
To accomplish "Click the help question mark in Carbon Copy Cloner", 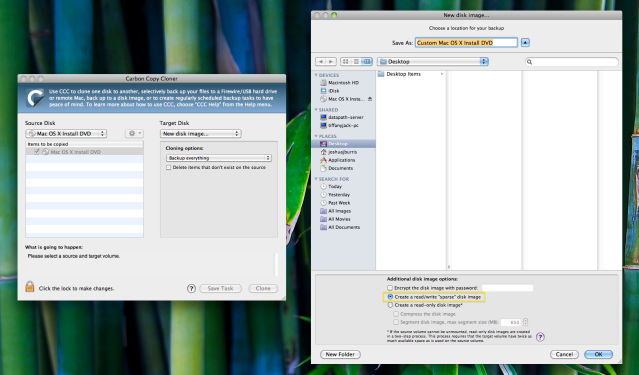I will [x=191, y=289].
